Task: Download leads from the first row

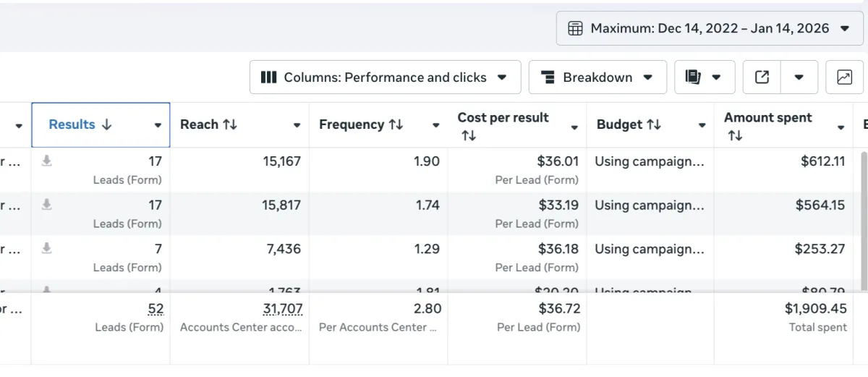Action: click(x=46, y=161)
